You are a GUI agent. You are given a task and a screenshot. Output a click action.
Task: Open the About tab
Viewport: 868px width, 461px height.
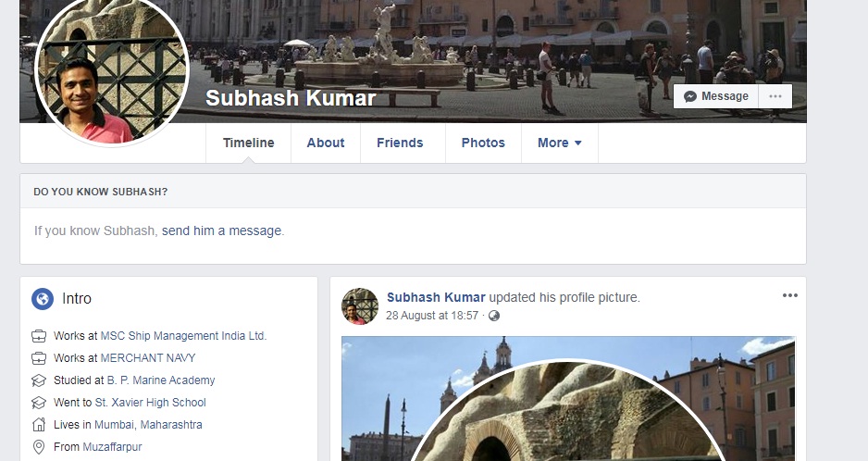tap(326, 143)
